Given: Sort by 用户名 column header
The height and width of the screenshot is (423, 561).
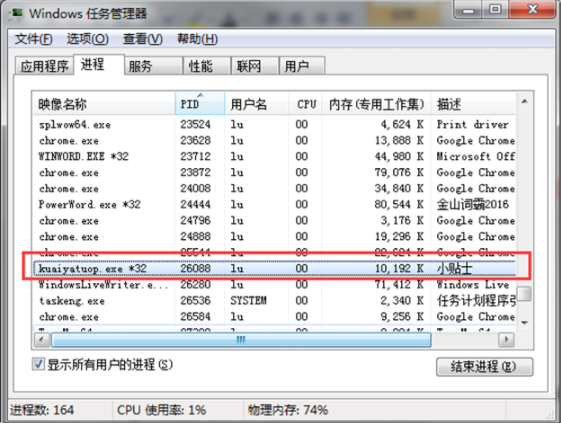Looking at the screenshot, I should 257,104.
